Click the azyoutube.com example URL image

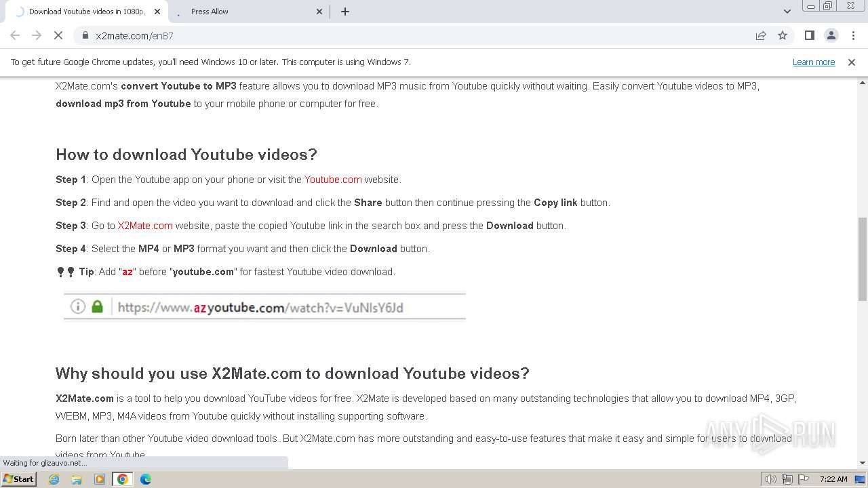coord(264,306)
